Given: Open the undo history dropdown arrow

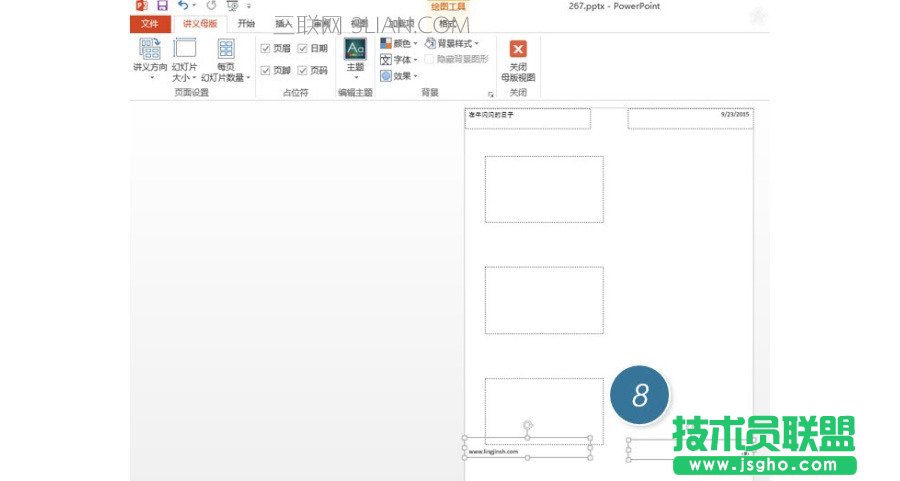Looking at the screenshot, I should 194,6.
